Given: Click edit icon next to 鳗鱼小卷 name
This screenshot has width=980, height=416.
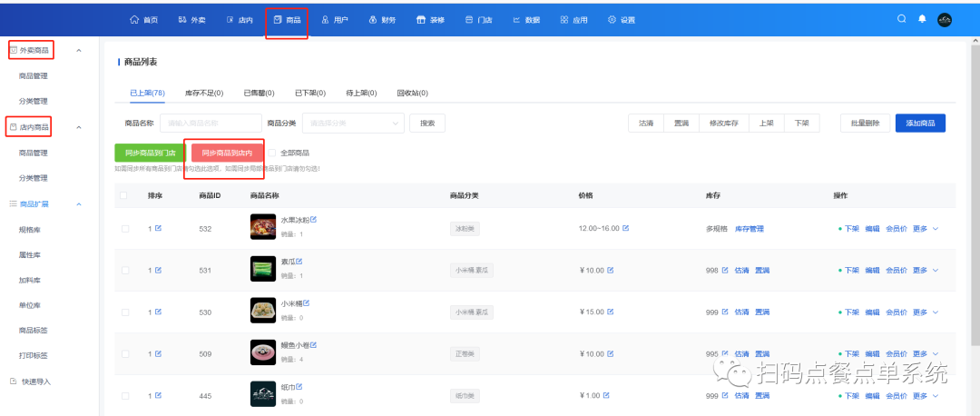Looking at the screenshot, I should pos(314,345).
